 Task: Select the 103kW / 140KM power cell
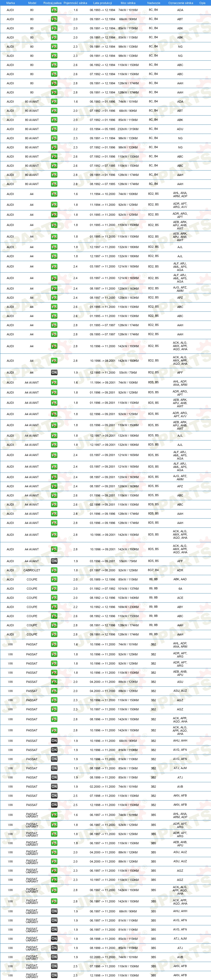(128, 598)
